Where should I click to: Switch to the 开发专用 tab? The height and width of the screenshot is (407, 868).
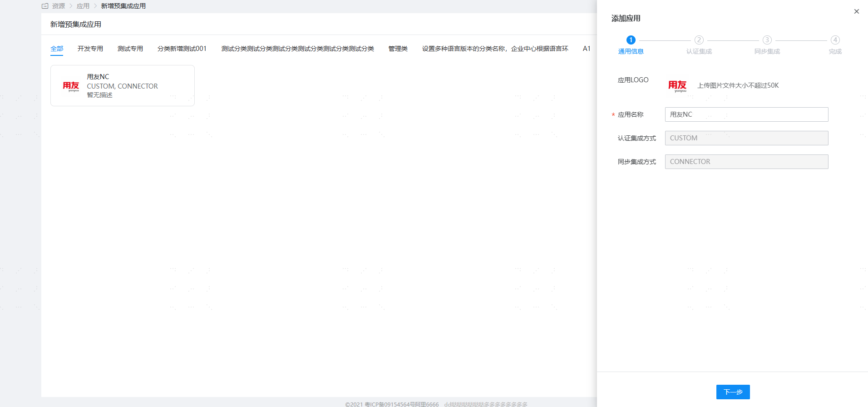[90, 49]
